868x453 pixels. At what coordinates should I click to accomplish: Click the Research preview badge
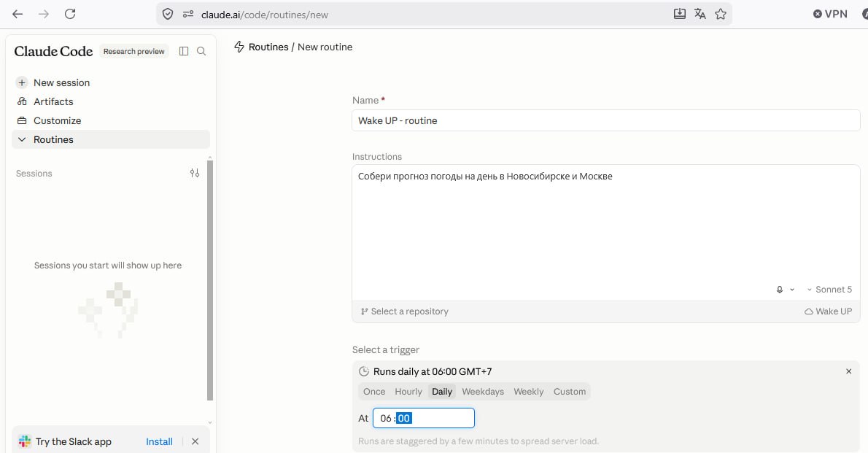coord(134,52)
